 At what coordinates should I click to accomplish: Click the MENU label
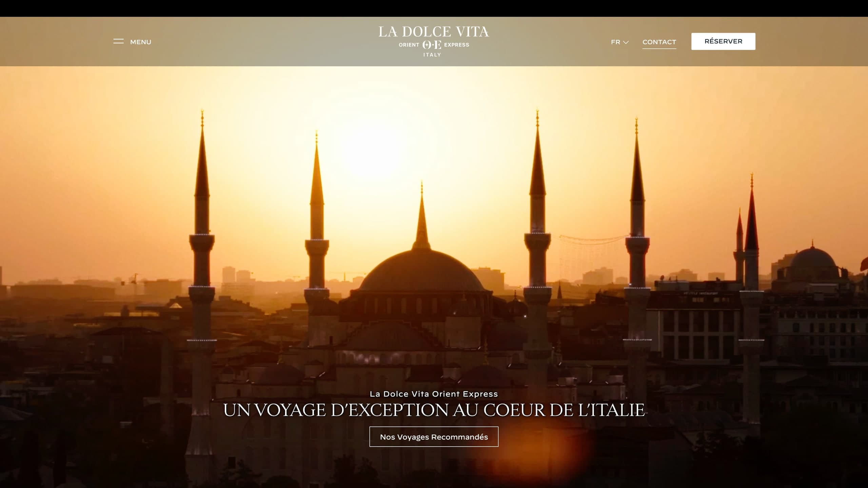pyautogui.click(x=141, y=42)
